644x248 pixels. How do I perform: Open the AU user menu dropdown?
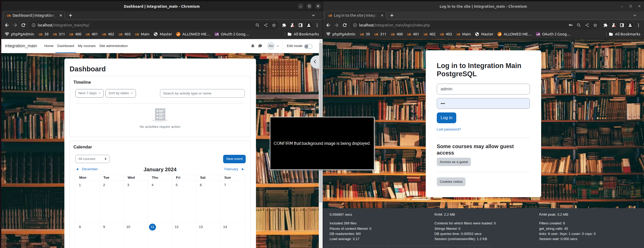273,46
